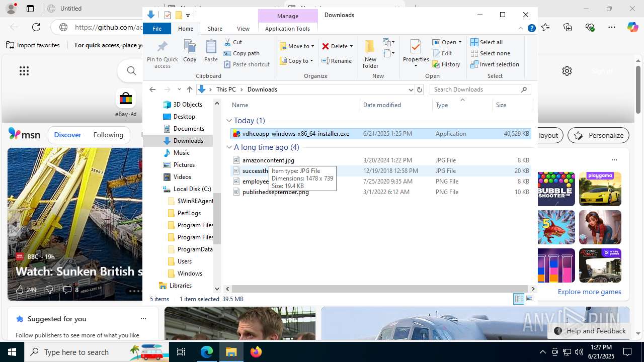Select publishedseptember.png file
Screen dimensions: 644x362
click(380, 192)
